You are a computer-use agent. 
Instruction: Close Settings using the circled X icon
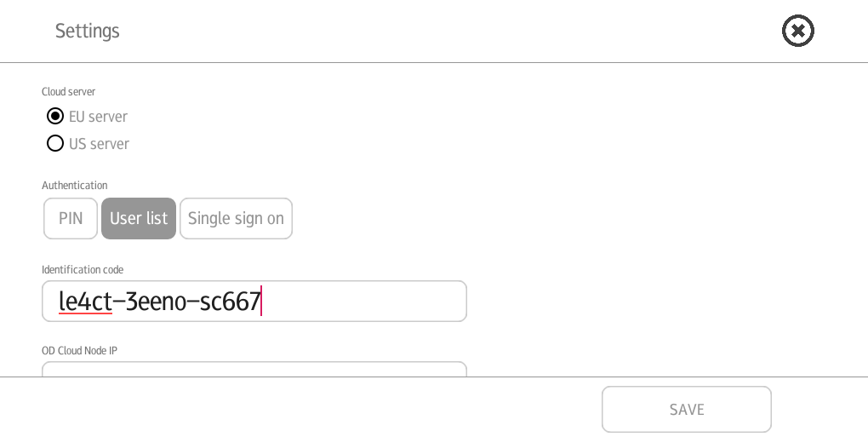(x=797, y=31)
